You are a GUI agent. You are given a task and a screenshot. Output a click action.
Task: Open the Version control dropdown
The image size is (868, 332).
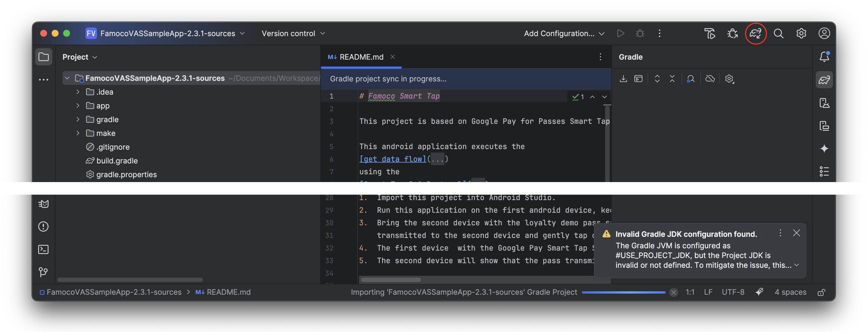(293, 33)
